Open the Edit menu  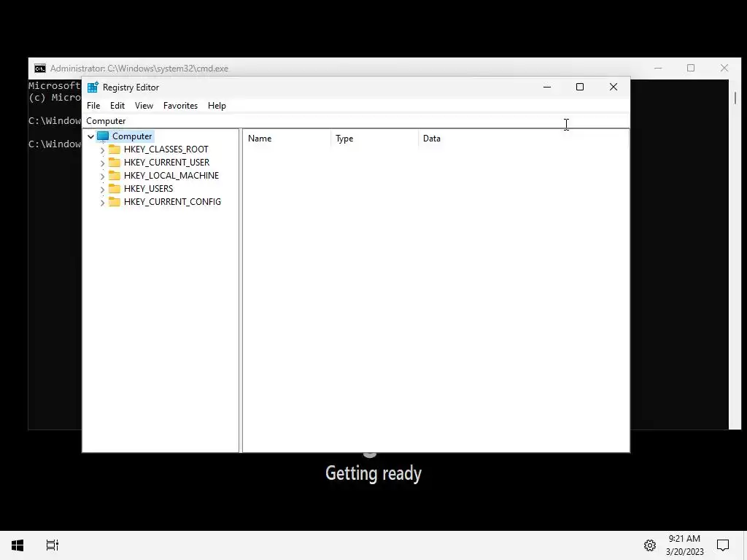[x=117, y=106]
